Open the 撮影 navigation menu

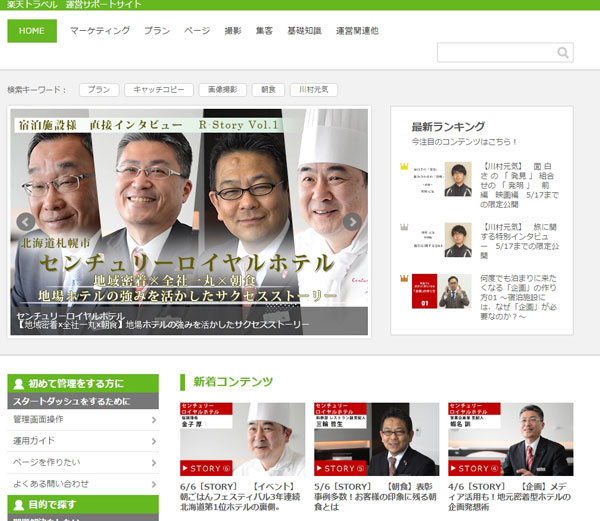233,31
